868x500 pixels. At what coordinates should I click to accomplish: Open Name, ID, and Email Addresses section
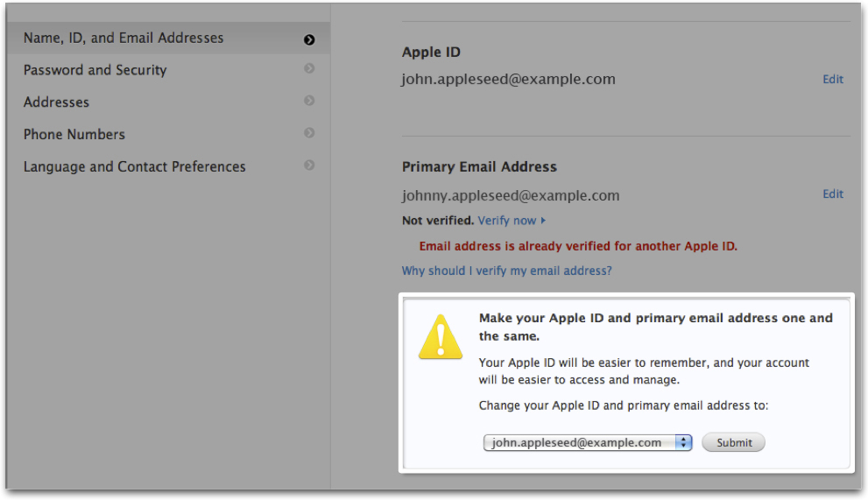168,39
